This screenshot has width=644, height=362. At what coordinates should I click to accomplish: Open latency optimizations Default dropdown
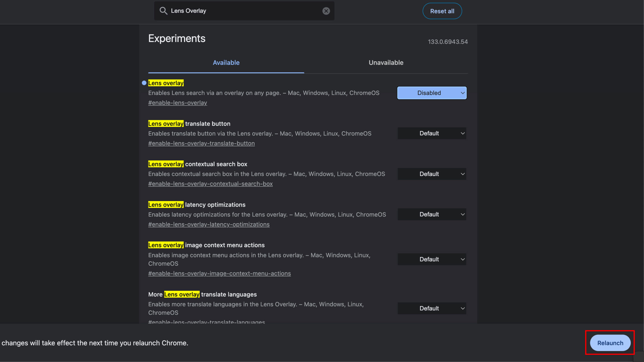click(x=432, y=214)
